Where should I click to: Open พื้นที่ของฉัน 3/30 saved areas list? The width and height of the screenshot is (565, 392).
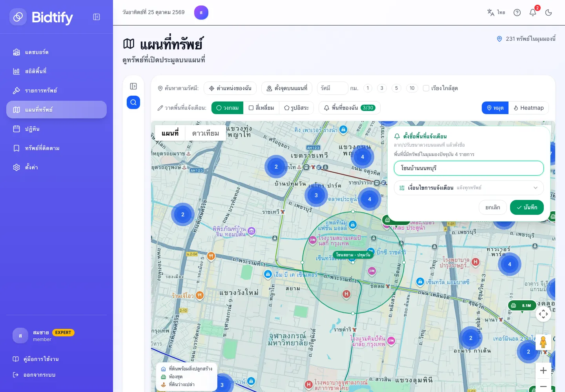tap(350, 108)
